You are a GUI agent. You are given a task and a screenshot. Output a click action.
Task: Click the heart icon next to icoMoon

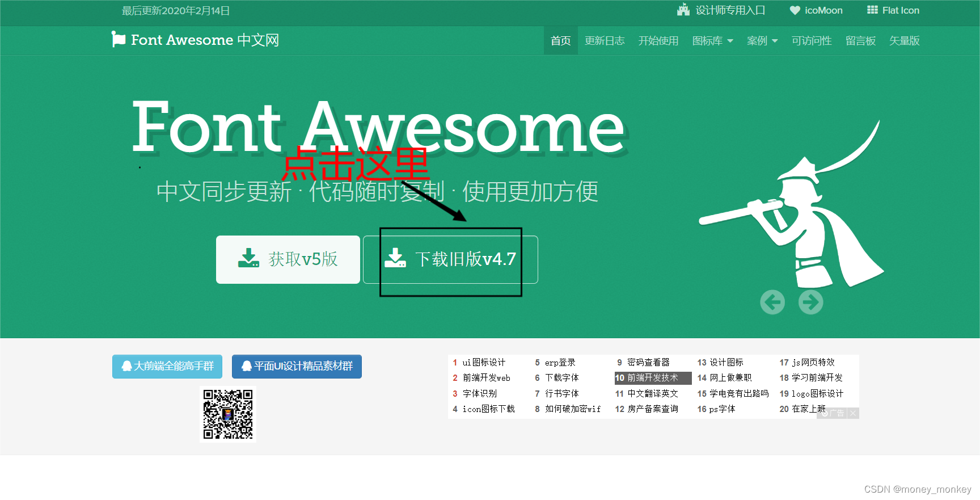coord(795,10)
